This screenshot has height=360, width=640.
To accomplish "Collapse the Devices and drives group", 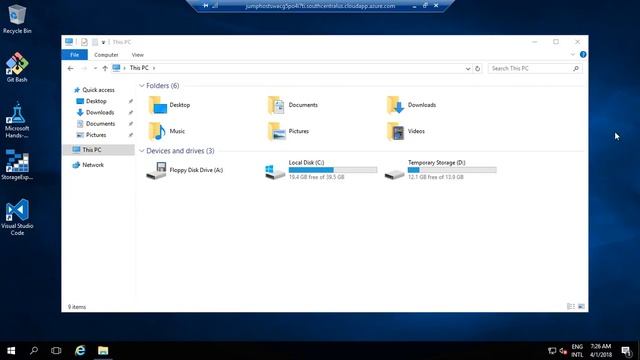I will pos(142,151).
